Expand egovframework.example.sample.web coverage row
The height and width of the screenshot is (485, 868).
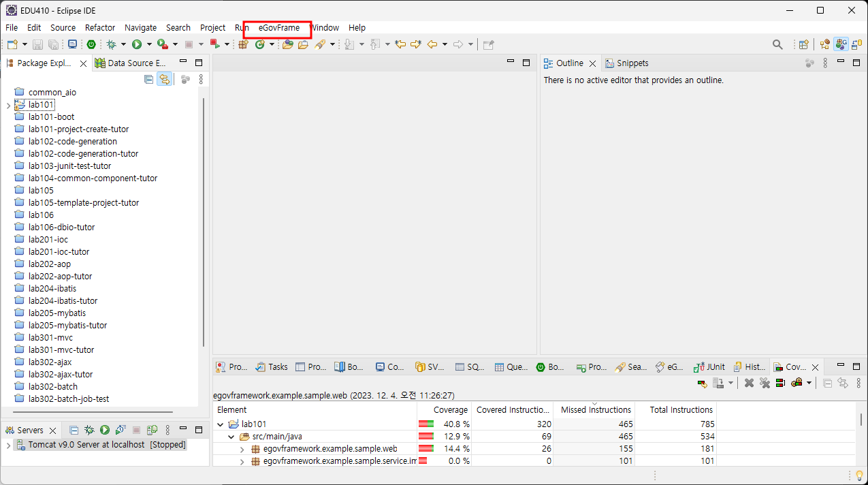[242, 449]
